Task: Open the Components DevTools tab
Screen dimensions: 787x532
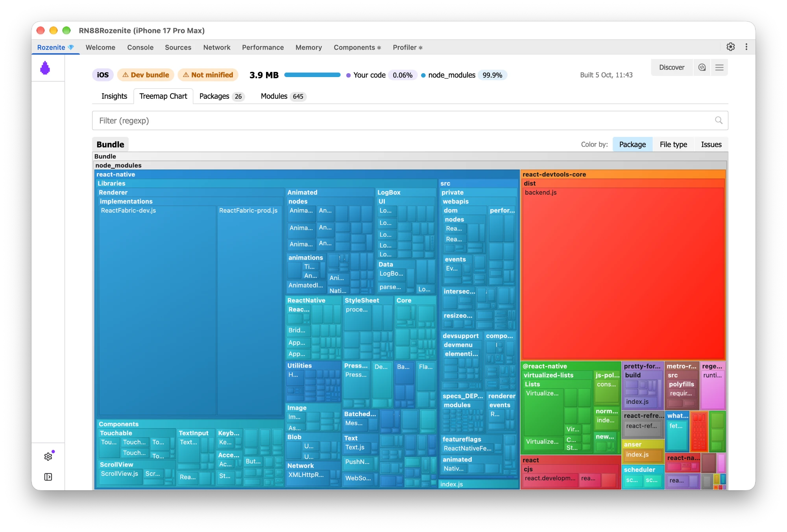Action: click(x=357, y=47)
